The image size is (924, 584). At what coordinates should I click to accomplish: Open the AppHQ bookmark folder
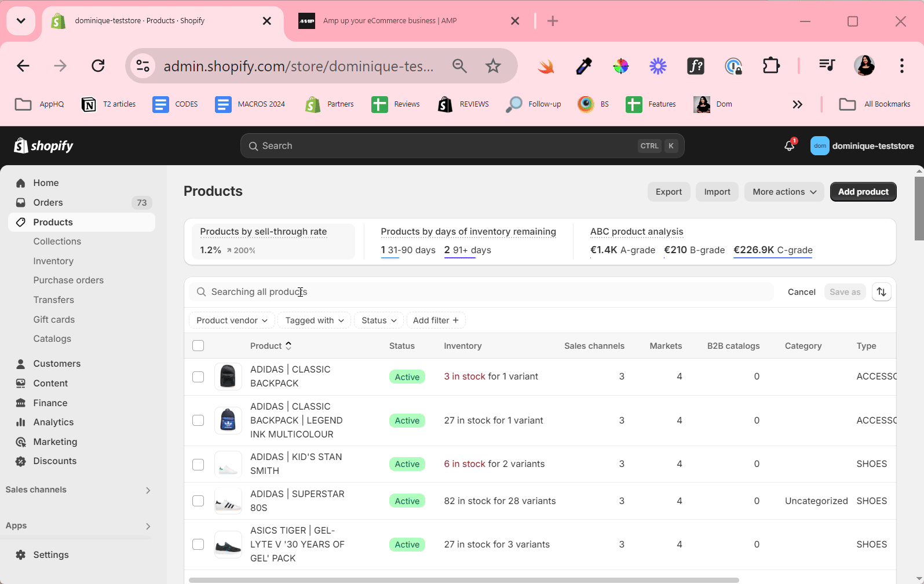pos(39,104)
